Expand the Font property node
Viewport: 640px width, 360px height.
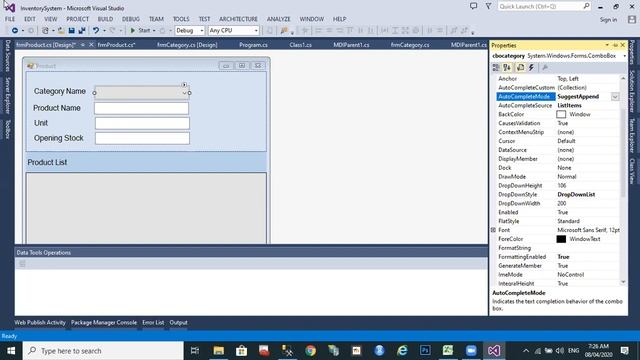tap(493, 230)
